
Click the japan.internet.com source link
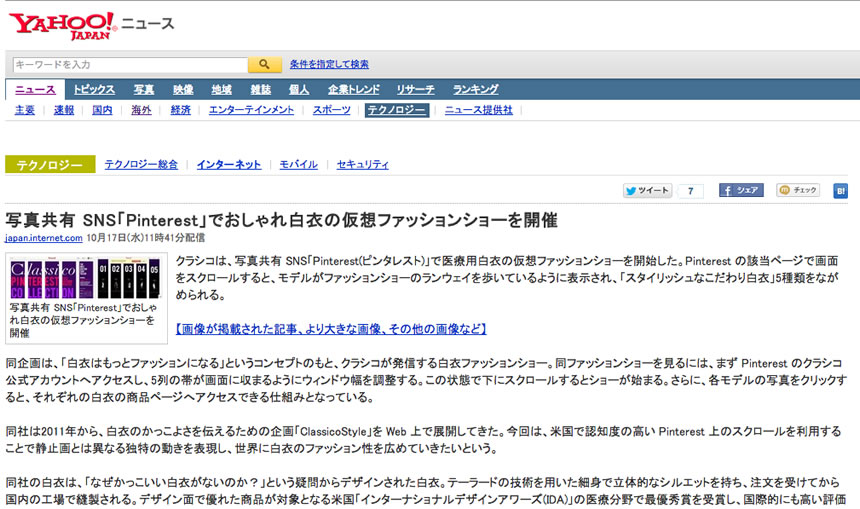pyautogui.click(x=44, y=238)
